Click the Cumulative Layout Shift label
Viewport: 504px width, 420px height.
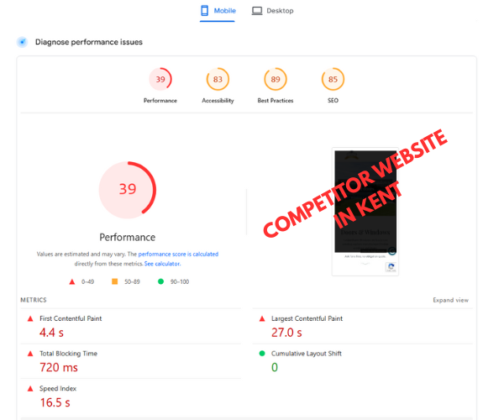pos(307,354)
